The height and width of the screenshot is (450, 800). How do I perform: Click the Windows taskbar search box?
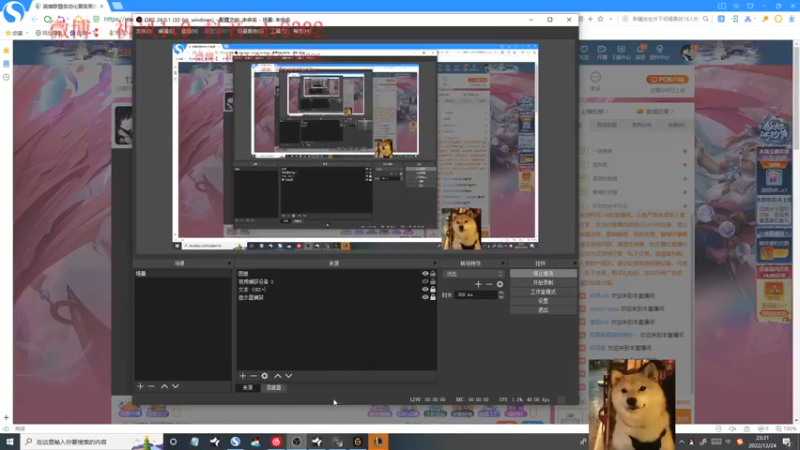point(92,442)
